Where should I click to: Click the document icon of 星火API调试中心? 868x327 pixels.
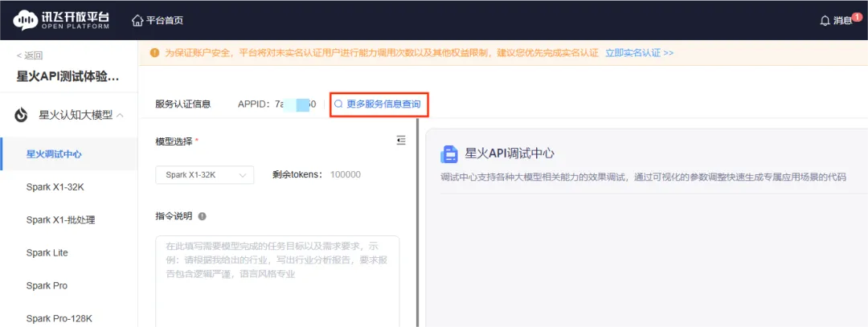[449, 153]
